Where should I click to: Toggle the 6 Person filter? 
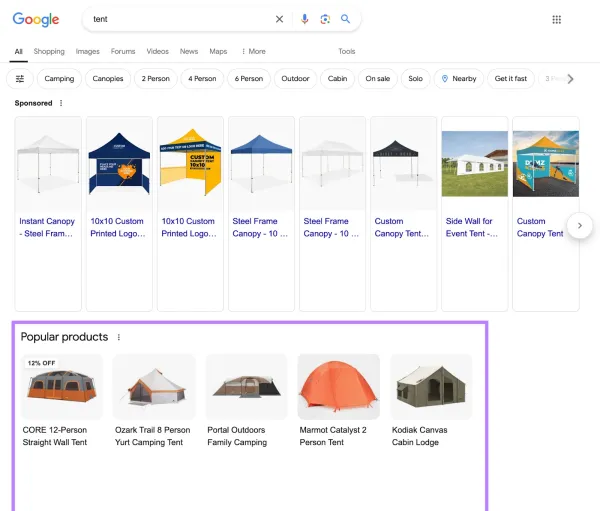tap(249, 79)
